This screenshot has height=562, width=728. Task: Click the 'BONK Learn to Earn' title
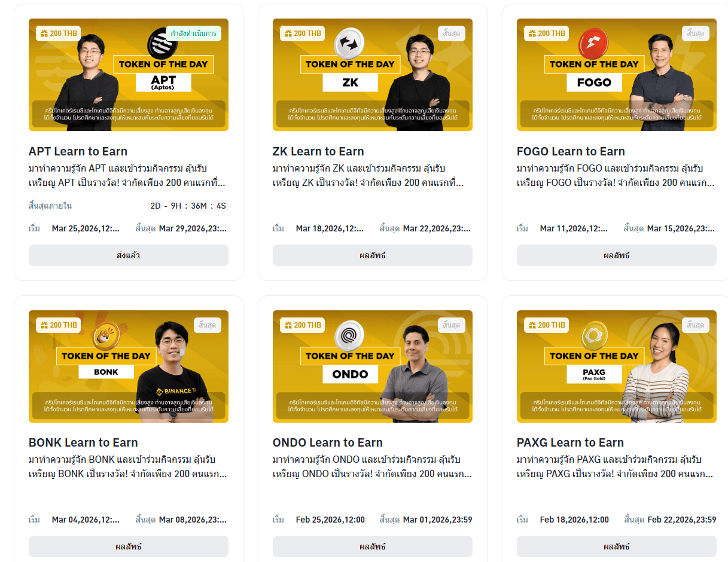tap(83, 442)
